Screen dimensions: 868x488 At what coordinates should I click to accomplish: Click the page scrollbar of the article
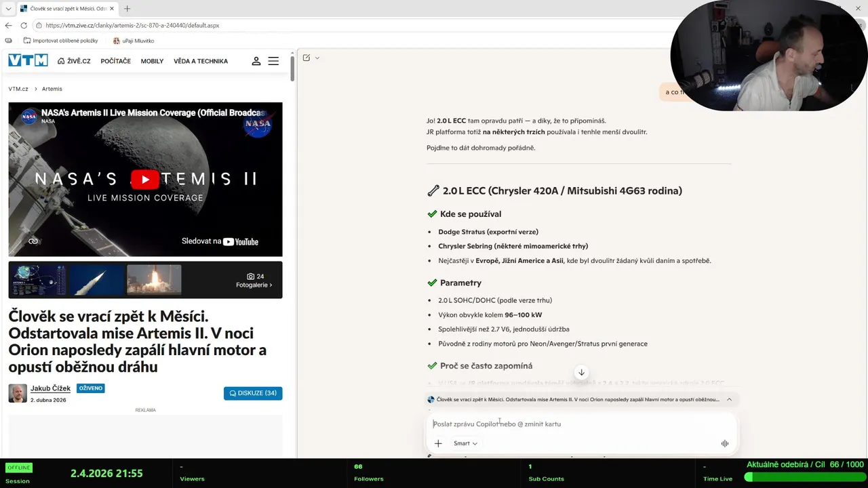point(292,68)
